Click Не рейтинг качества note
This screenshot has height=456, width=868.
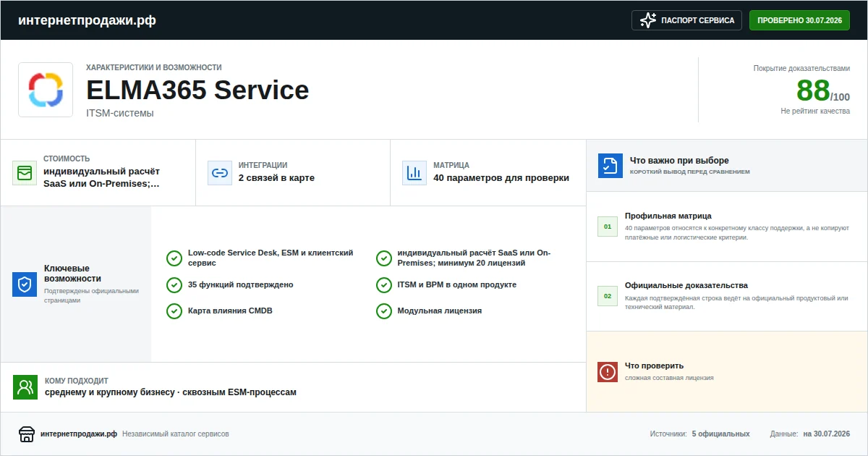pos(815,111)
